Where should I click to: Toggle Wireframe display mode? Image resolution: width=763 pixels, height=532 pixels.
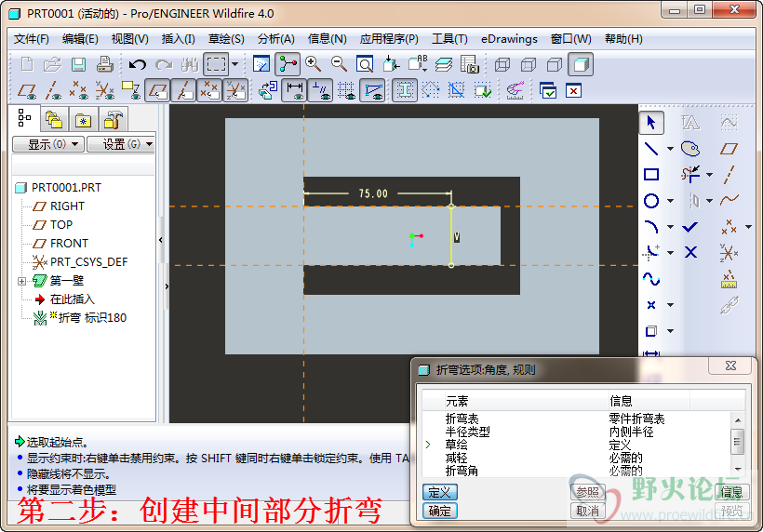[x=502, y=64]
